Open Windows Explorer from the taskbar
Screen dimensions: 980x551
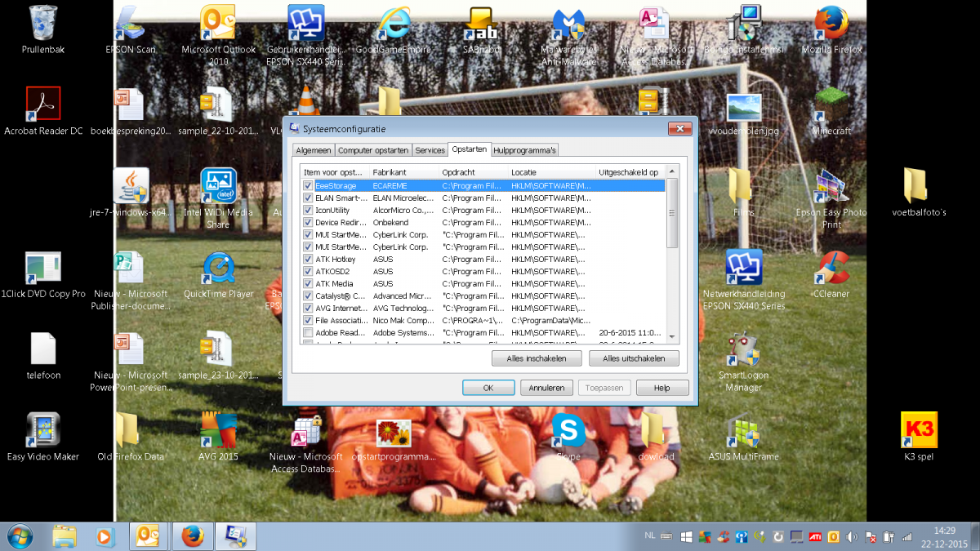(65, 536)
